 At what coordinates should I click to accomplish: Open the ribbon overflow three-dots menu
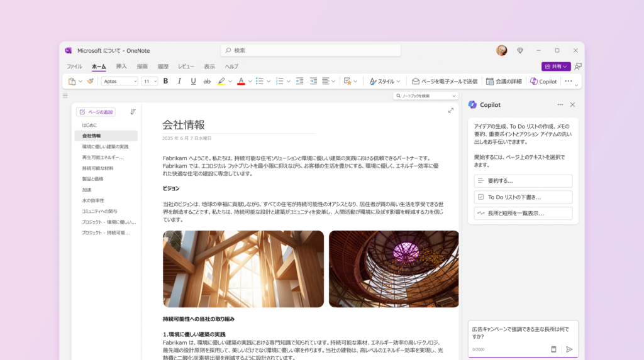(569, 81)
